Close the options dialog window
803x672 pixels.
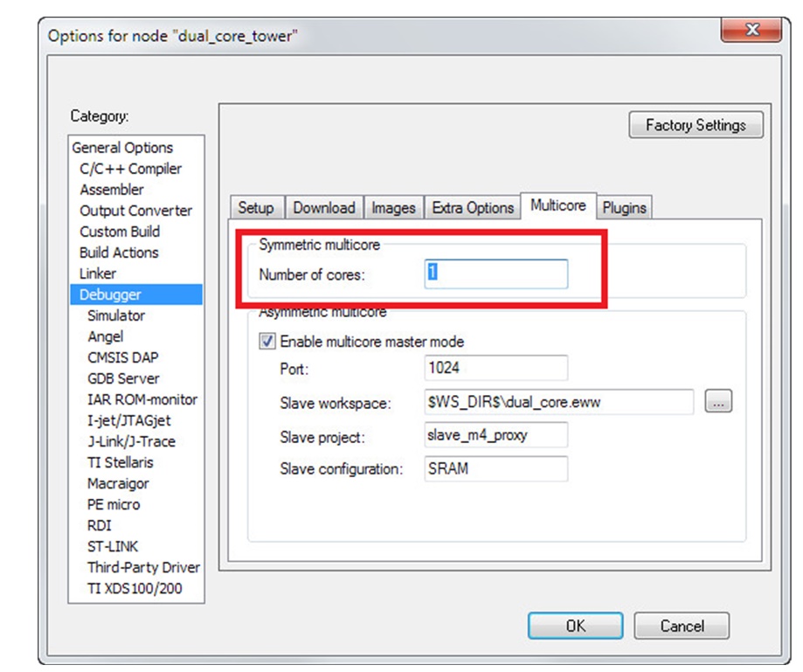pyautogui.click(x=751, y=31)
